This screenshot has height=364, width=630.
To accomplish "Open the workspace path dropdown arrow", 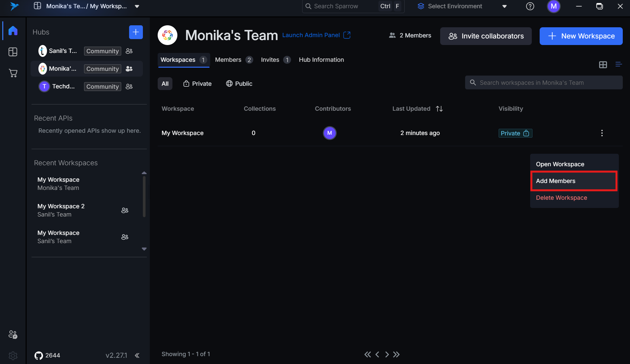I will click(137, 6).
